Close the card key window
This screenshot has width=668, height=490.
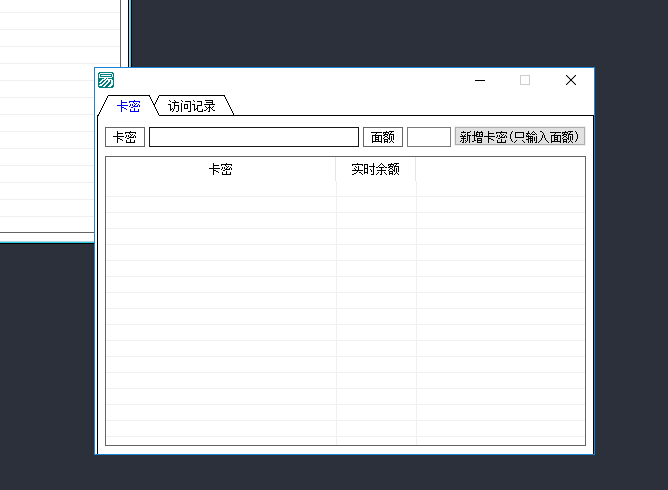[570, 81]
